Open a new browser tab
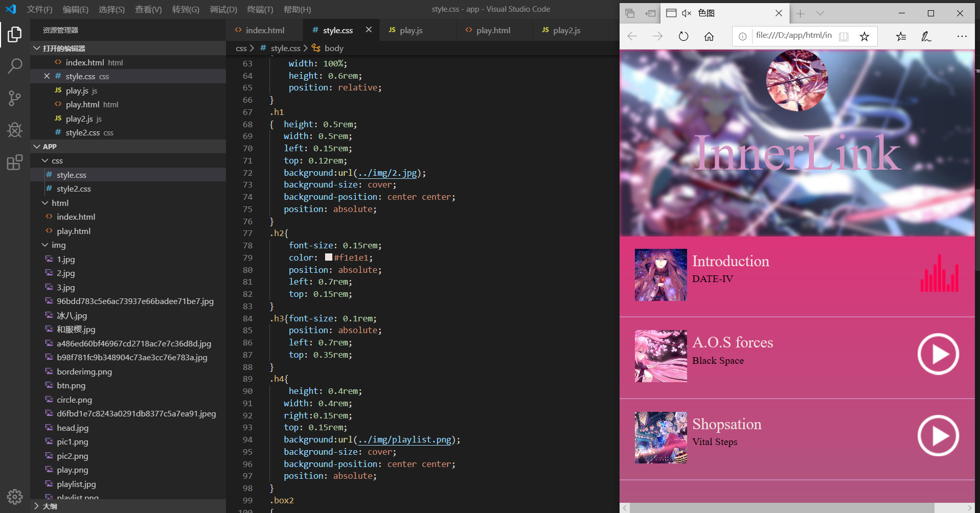Image resolution: width=980 pixels, height=513 pixels. [x=800, y=13]
